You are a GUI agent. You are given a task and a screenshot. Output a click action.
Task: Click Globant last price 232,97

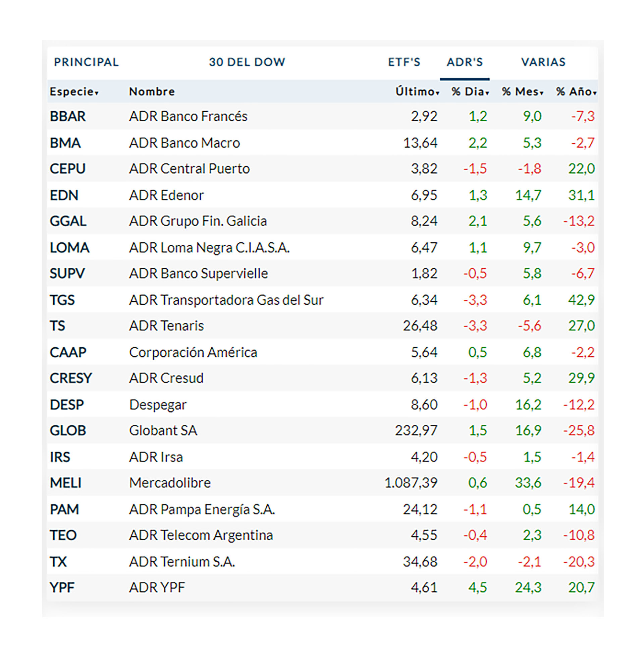click(416, 431)
